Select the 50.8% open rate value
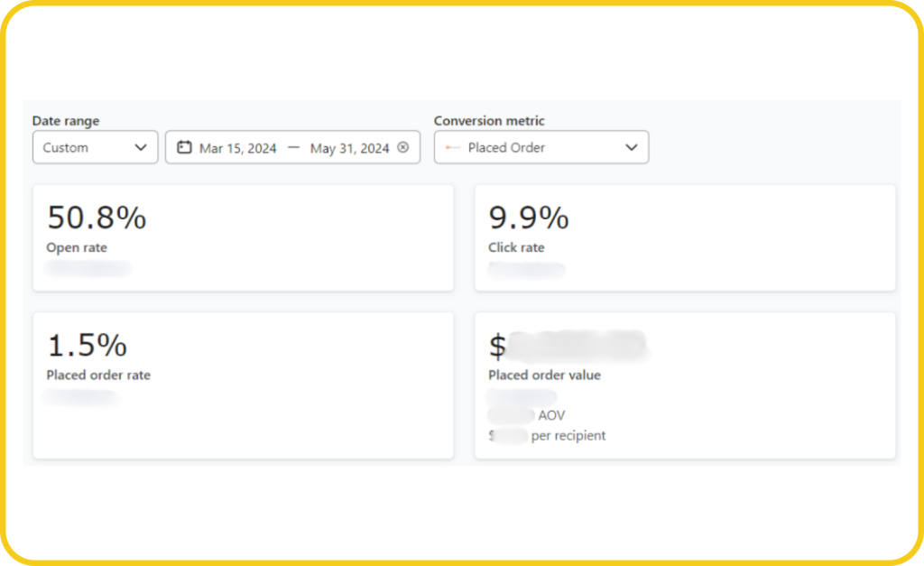 (97, 218)
